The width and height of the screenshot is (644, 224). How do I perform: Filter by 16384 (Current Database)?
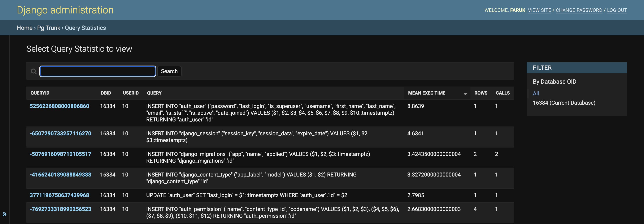pyautogui.click(x=564, y=103)
